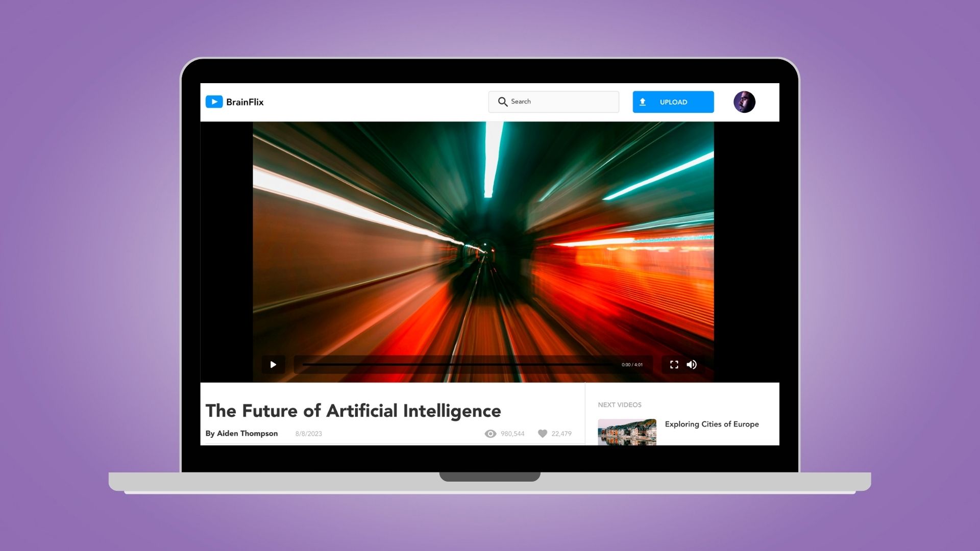
Task: Enable video upload via UPLOAD button
Action: click(x=672, y=102)
